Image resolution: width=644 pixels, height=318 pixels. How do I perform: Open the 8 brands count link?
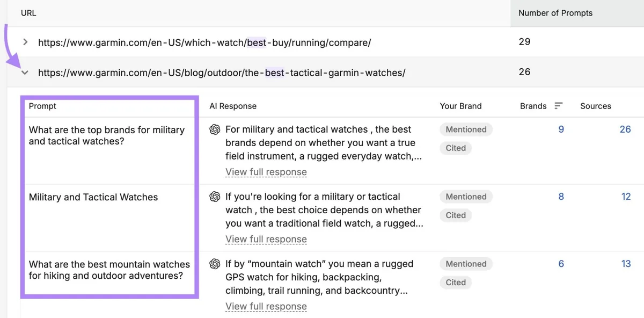pos(561,197)
